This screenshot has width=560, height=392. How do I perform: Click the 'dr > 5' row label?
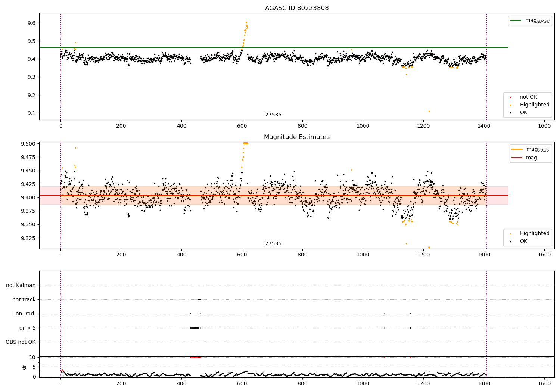tap(28, 328)
